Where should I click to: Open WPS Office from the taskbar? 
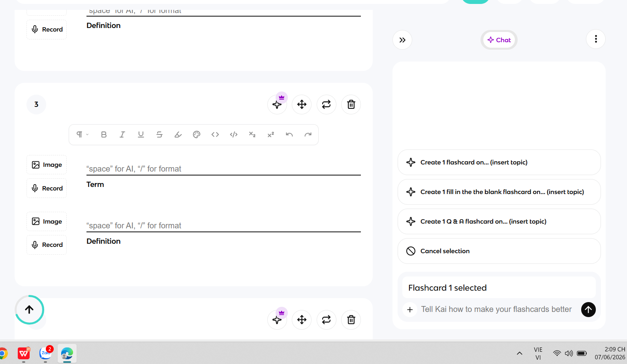24,353
